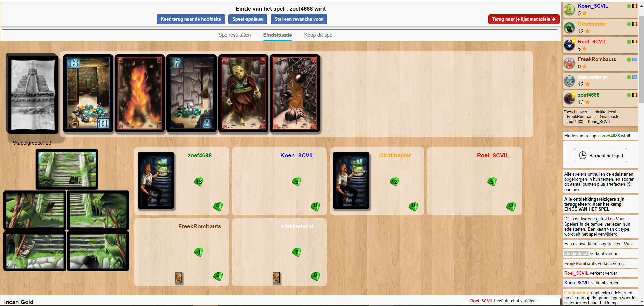Open Roel_SCVIL profile link in player list

[x=592, y=42]
